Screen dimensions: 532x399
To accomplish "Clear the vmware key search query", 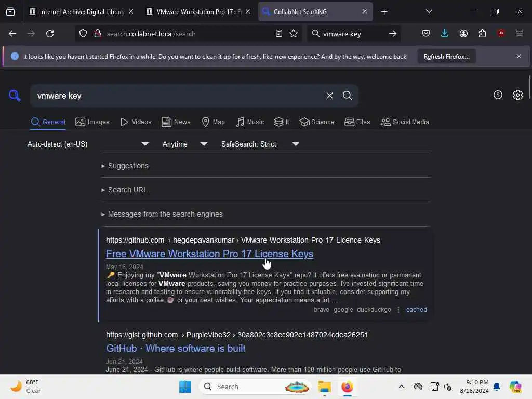I will [329, 96].
